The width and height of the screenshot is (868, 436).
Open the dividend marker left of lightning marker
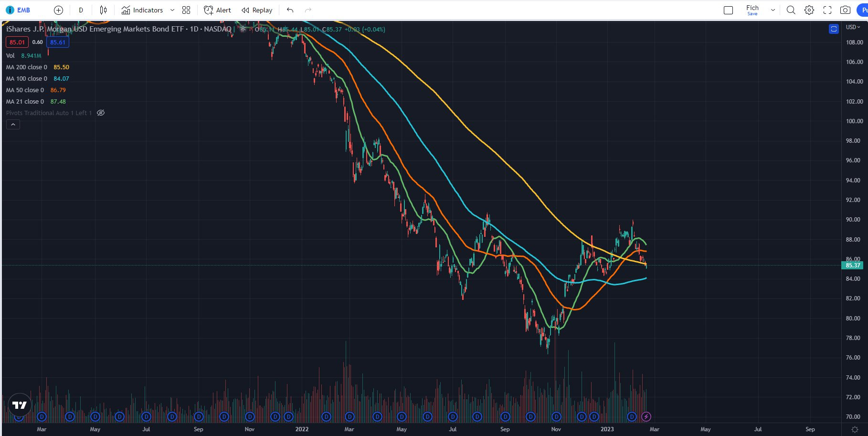[632, 416]
